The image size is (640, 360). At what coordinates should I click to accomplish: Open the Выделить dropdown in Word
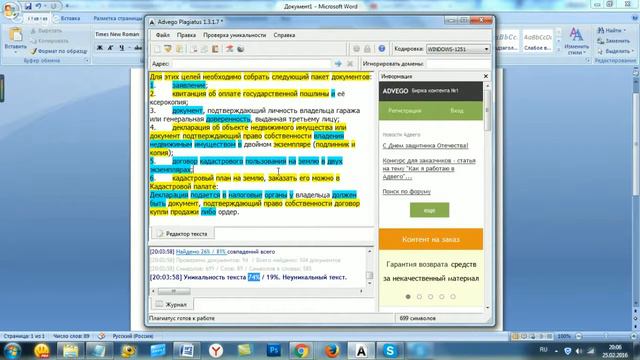(615, 51)
